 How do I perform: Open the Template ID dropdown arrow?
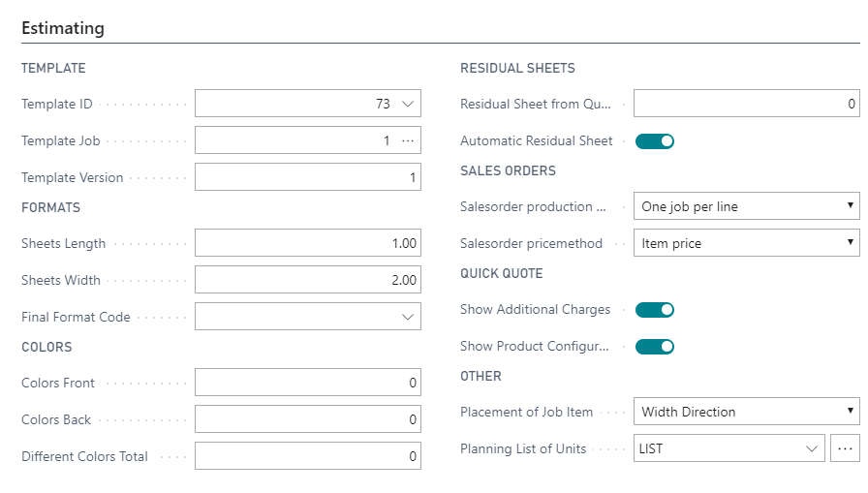pos(408,104)
